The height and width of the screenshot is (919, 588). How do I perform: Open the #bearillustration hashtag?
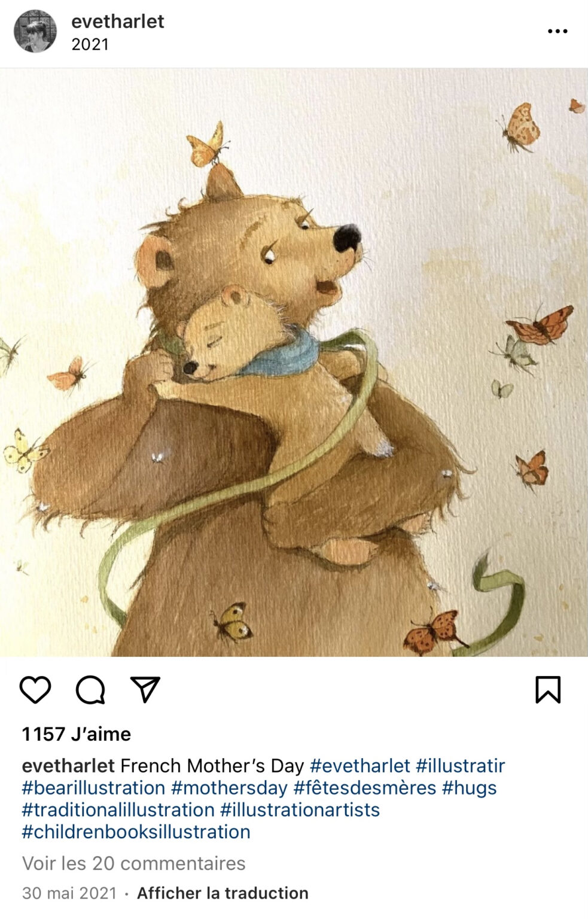coord(93,788)
